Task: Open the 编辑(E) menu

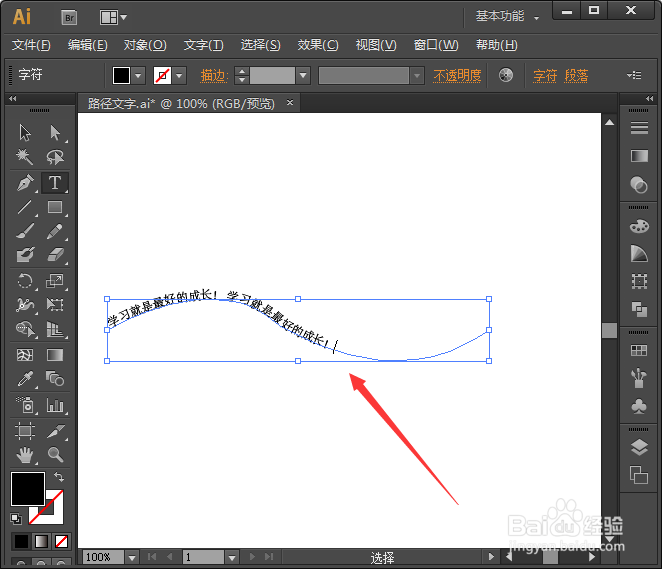Action: coord(87,45)
